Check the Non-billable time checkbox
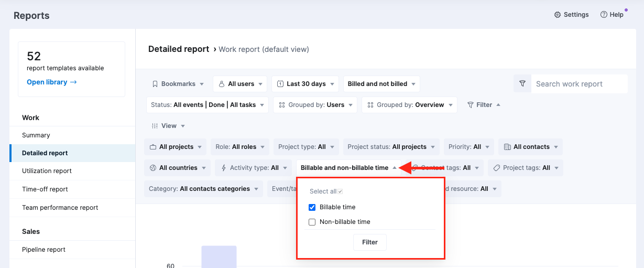This screenshot has height=268, width=644. click(x=312, y=222)
